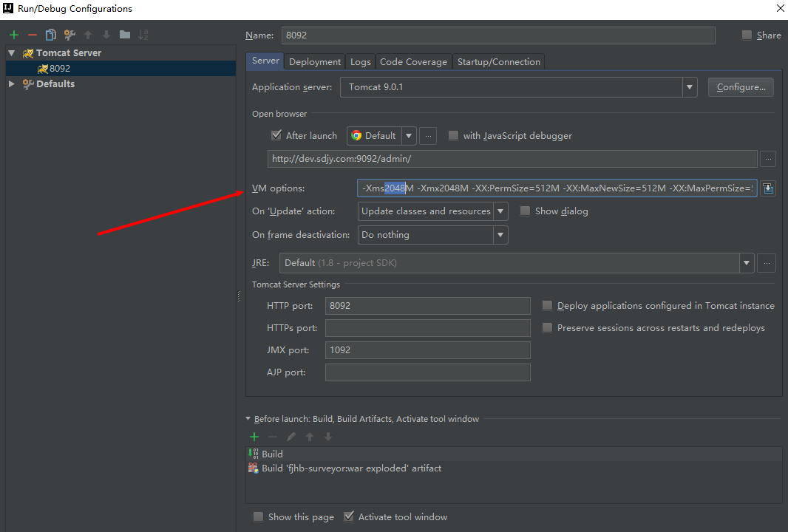Open the Application server dropdown
Image resolution: width=788 pixels, height=532 pixels.
(x=690, y=87)
